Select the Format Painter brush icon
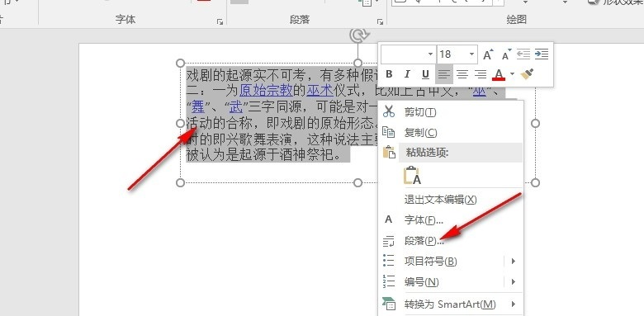 coord(527,74)
